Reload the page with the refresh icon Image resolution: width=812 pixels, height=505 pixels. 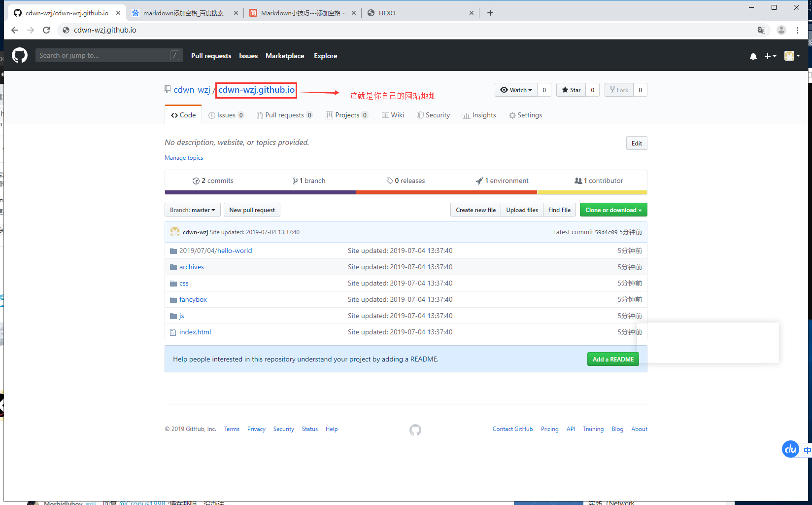point(46,30)
